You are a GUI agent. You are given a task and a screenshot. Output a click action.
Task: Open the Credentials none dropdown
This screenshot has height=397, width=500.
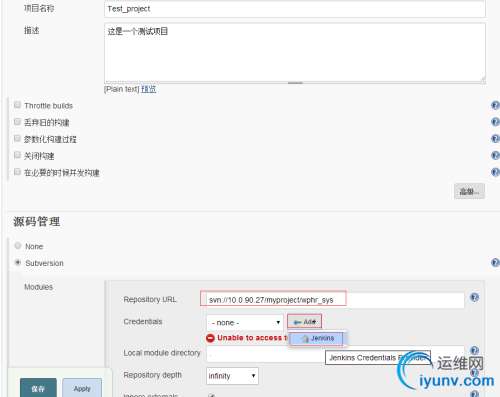pyautogui.click(x=245, y=323)
